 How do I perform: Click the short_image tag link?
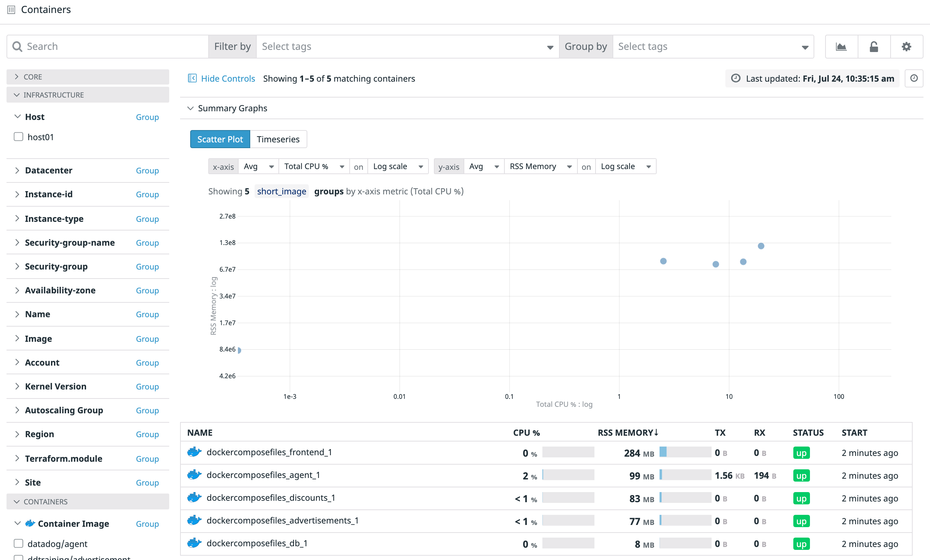pyautogui.click(x=281, y=191)
